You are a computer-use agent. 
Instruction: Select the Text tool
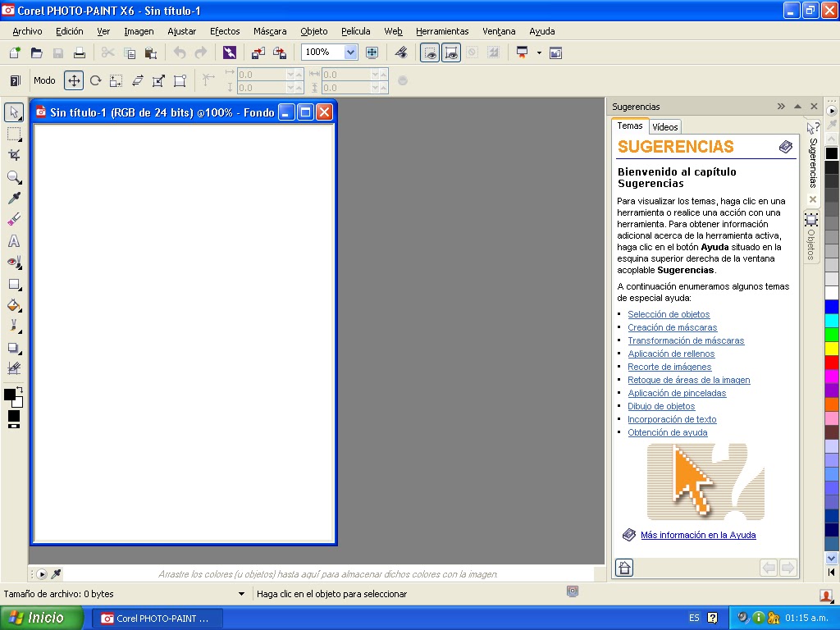[x=13, y=241]
